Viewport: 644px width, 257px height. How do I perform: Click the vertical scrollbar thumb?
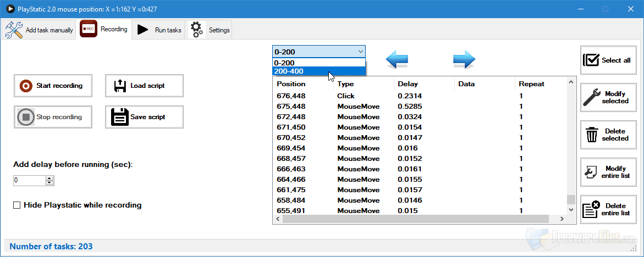coord(571,199)
